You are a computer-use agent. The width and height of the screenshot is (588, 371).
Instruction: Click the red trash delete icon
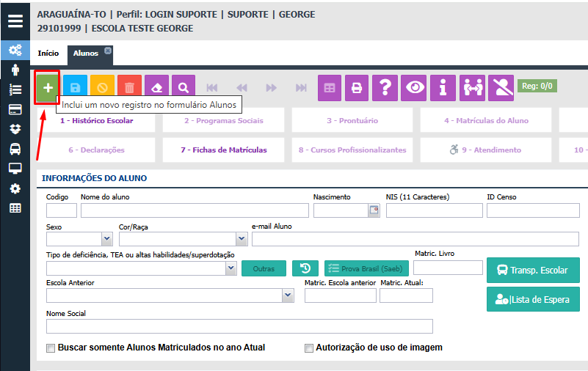pos(129,87)
